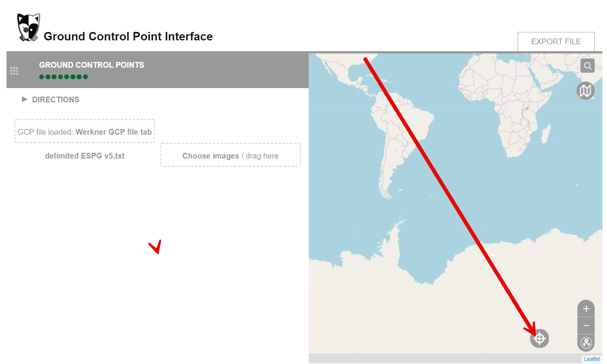Open the map search tool
This screenshot has width=607, height=364.
tap(587, 66)
